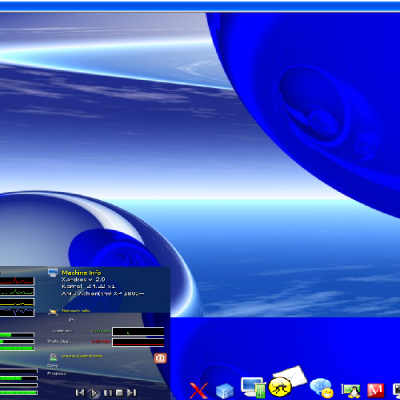400x400 pixels.
Task: Click the red X dock icon
Action: (198, 390)
